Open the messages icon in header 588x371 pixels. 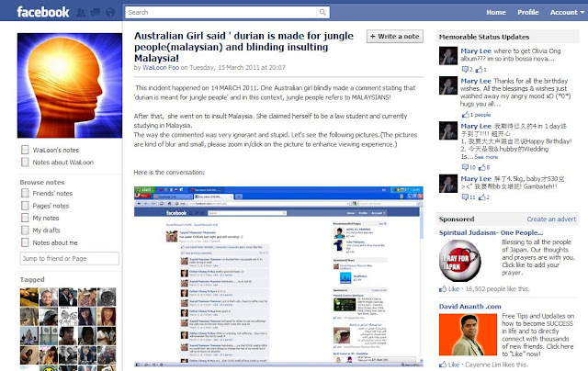[x=96, y=12]
